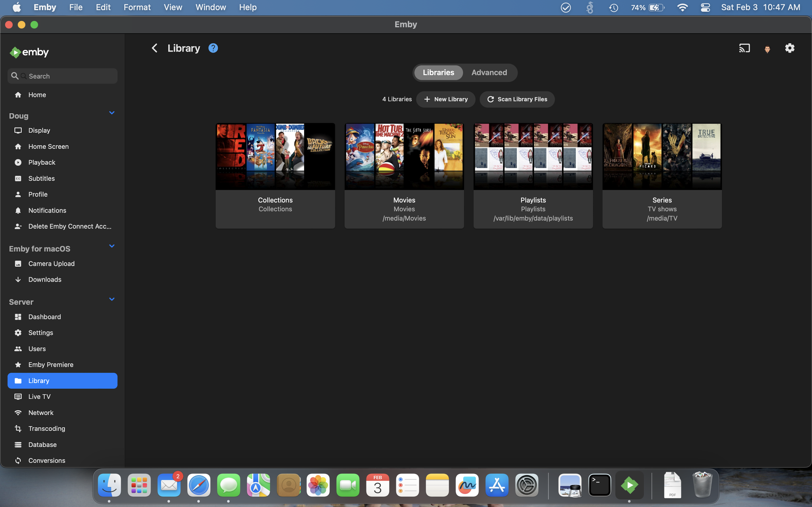Click inside the Search field

(x=62, y=76)
